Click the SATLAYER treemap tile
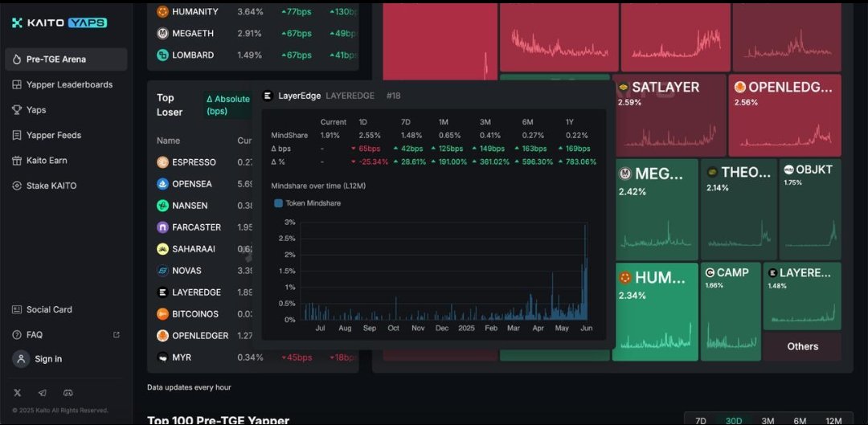 (670, 116)
